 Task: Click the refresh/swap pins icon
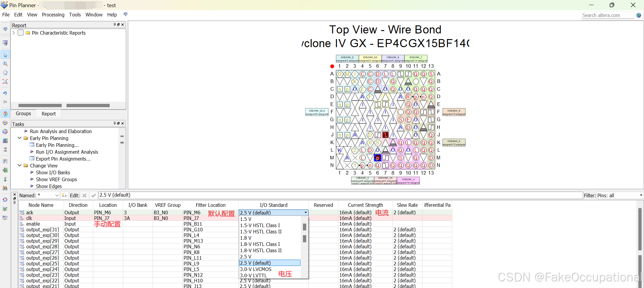coord(5,200)
